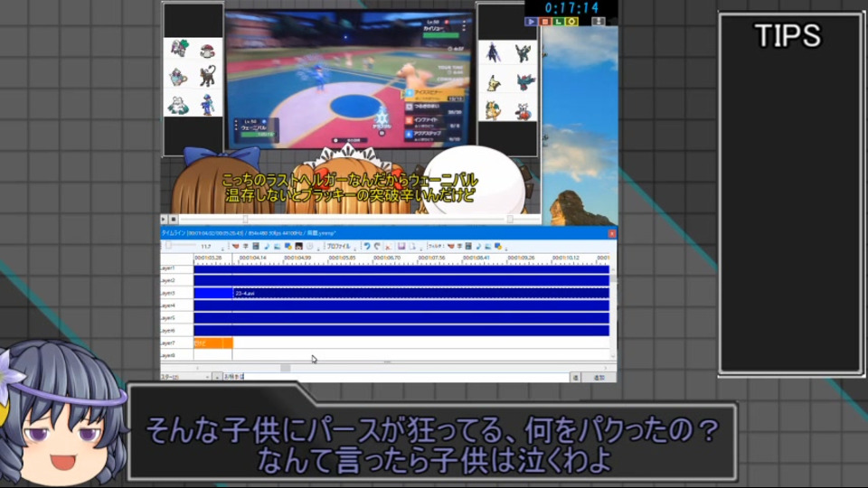Click the red delete item icon
The width and height of the screenshot is (868, 488).
[388, 246]
